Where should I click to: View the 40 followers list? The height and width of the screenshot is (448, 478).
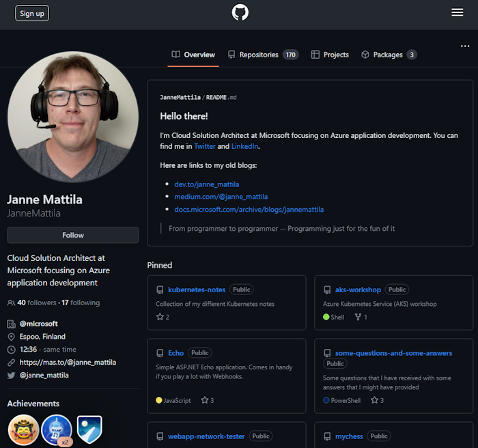37,303
